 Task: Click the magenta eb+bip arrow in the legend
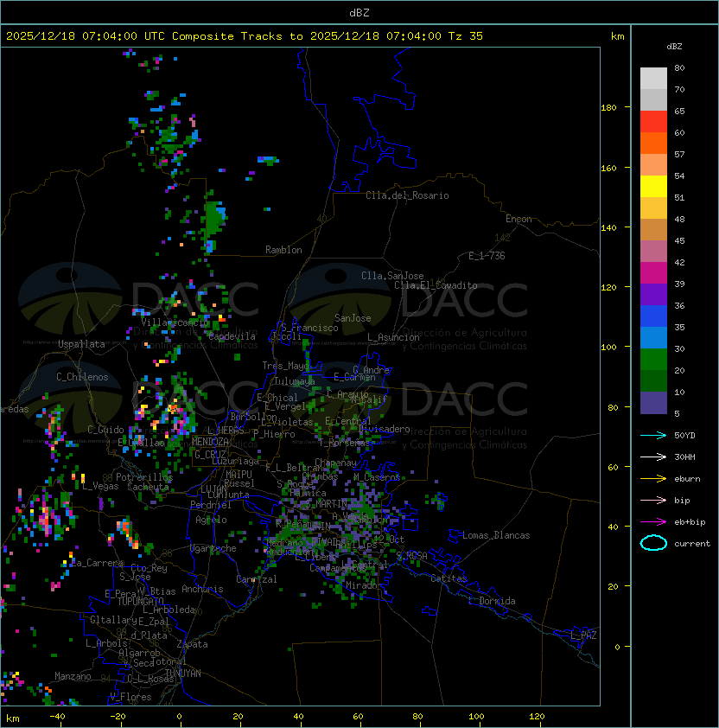tap(653, 522)
